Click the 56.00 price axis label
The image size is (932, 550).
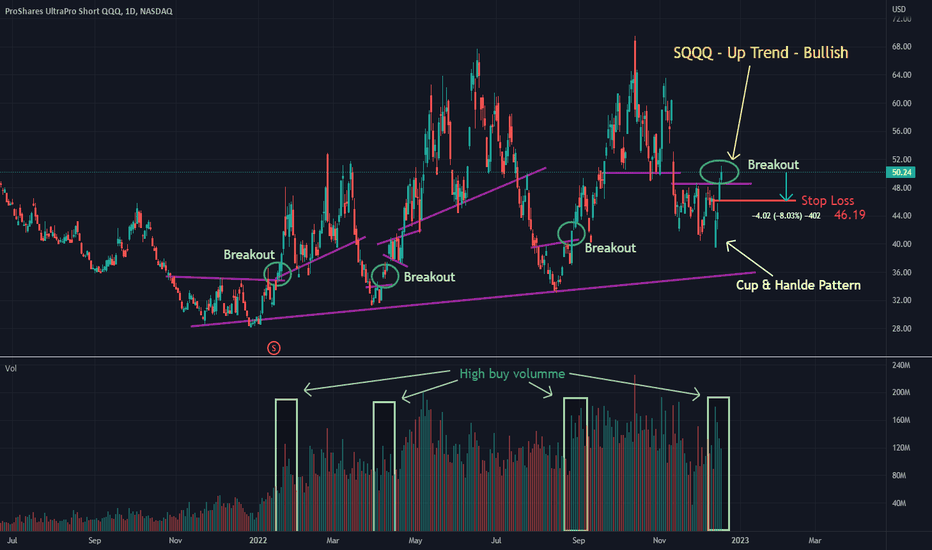coord(901,131)
